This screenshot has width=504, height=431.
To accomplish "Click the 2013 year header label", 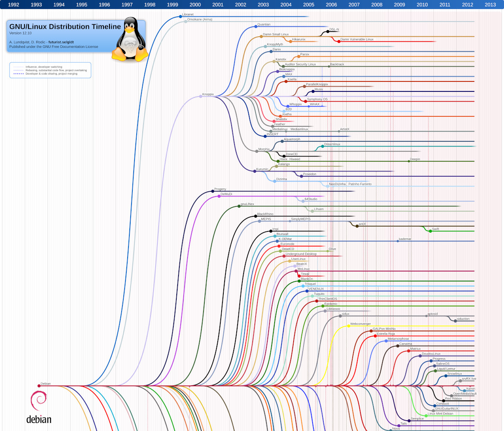I will click(x=490, y=5).
